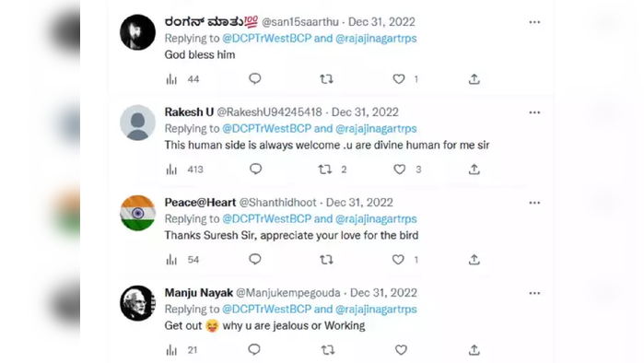Expand more options on Manju Nayak's tweet

click(534, 293)
